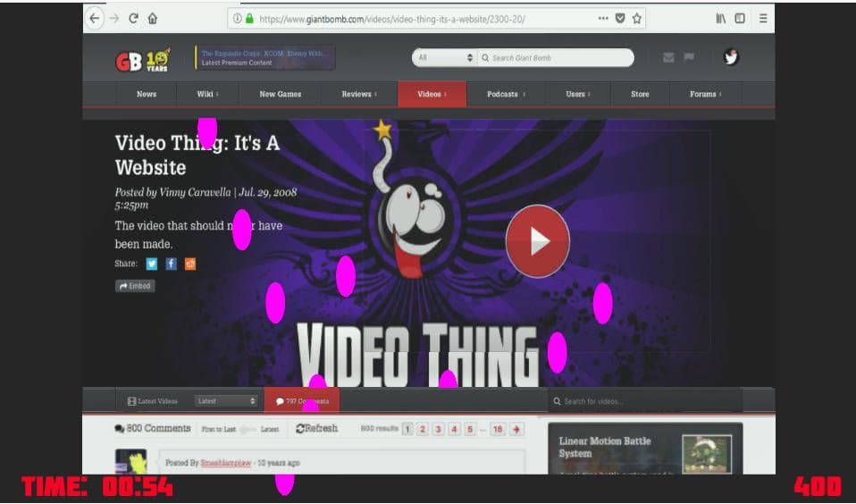The width and height of the screenshot is (856, 504).
Task: Expand the Forums menu
Action: click(705, 94)
